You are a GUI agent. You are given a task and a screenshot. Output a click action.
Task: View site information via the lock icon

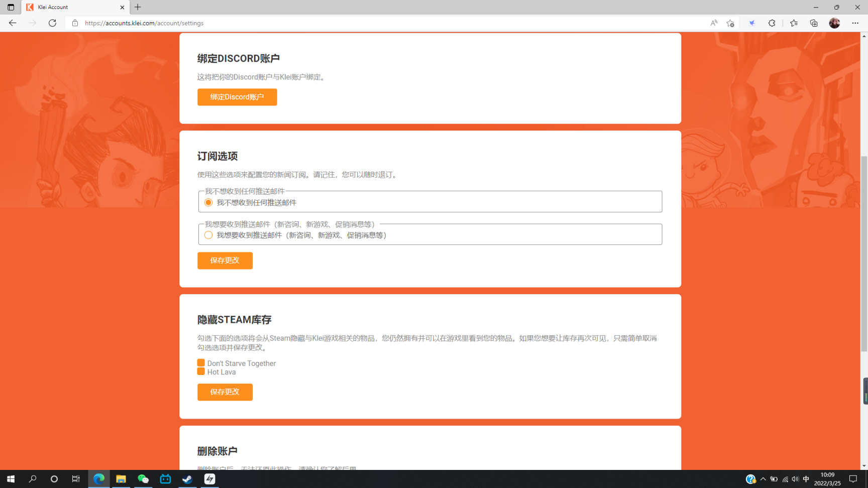(x=75, y=23)
